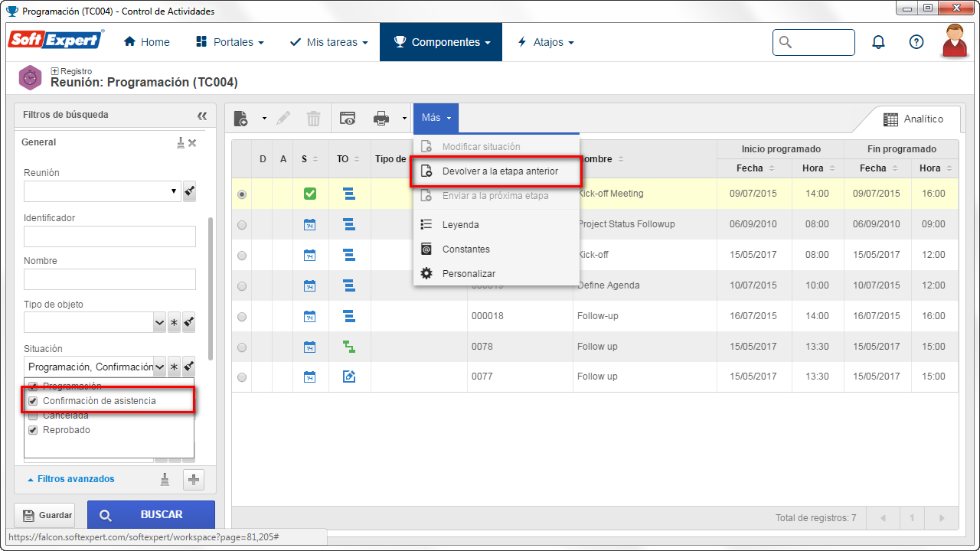Open the Componentes menu
The width and height of the screenshot is (980, 551).
[x=441, y=42]
